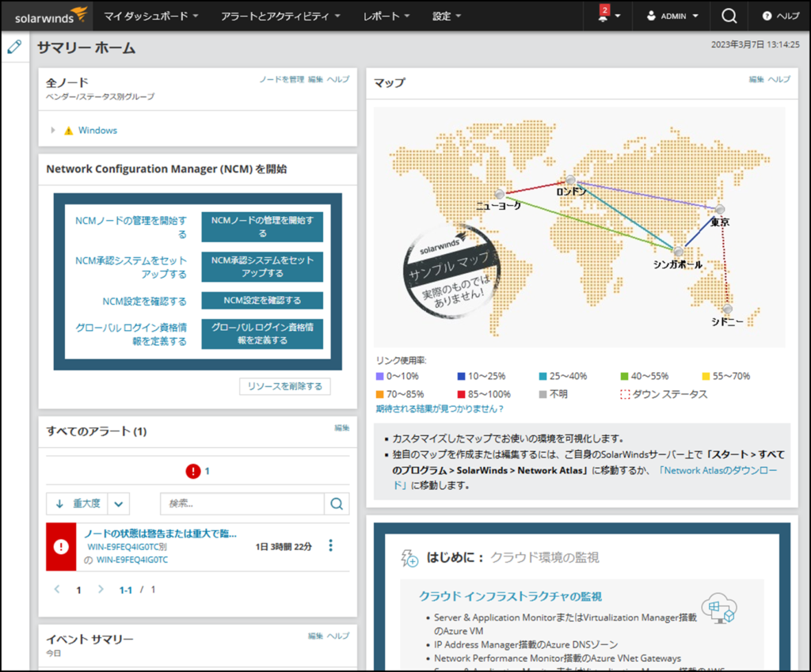Click 編集 in マップ panel
This screenshot has width=811, height=672.
(756, 79)
